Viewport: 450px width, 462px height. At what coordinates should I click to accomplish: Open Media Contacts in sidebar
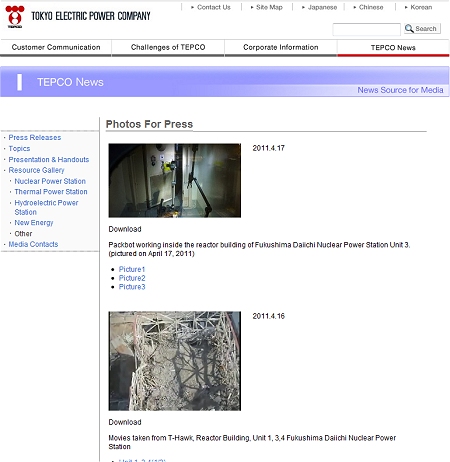point(33,244)
